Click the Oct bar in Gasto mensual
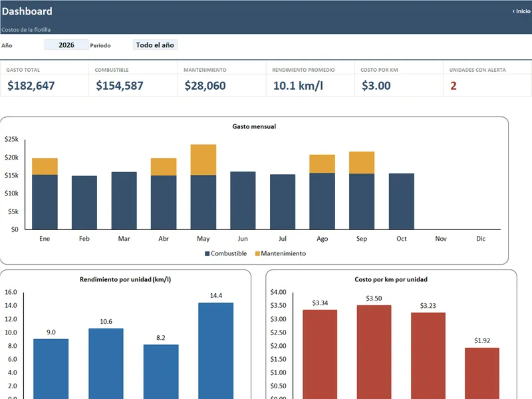532x399 pixels. point(402,201)
